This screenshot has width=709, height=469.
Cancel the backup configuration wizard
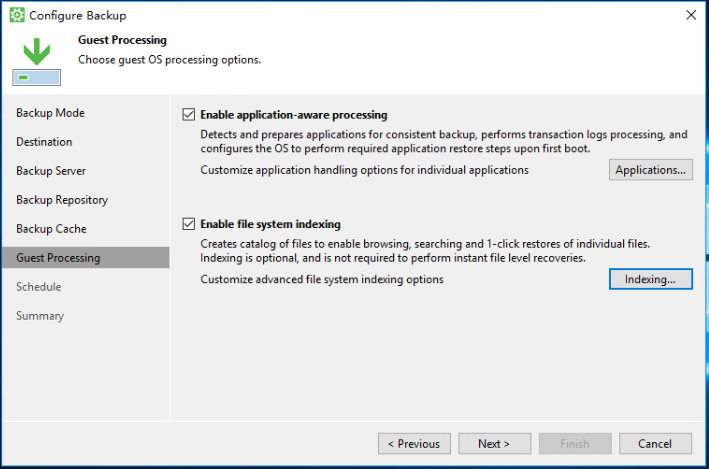[655, 444]
